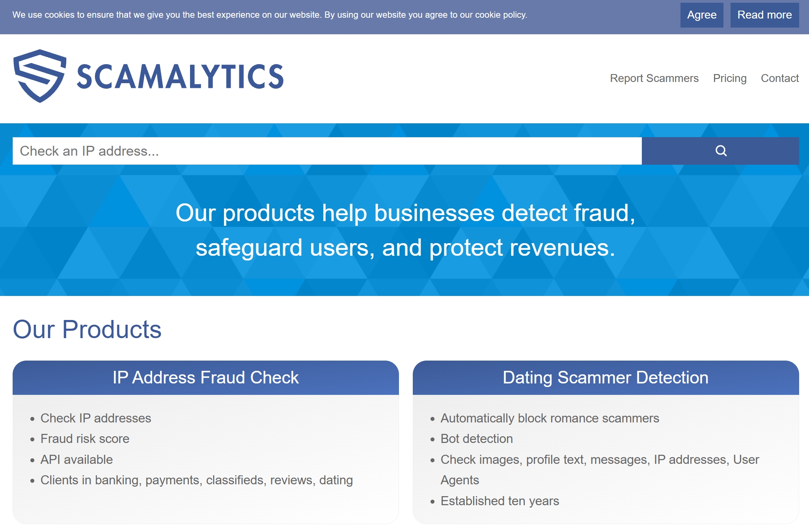The image size is (809, 532).
Task: Click the Scamalytics shield logo
Action: pos(39,76)
